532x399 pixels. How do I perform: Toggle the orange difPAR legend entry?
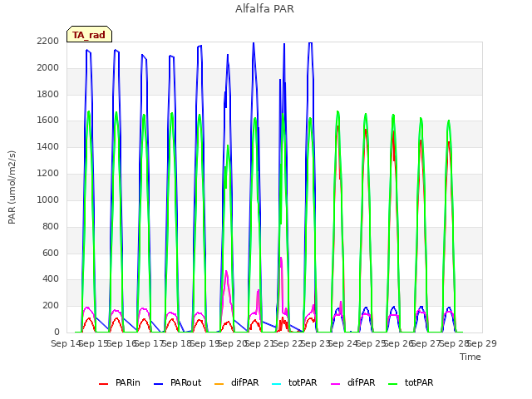(236, 382)
